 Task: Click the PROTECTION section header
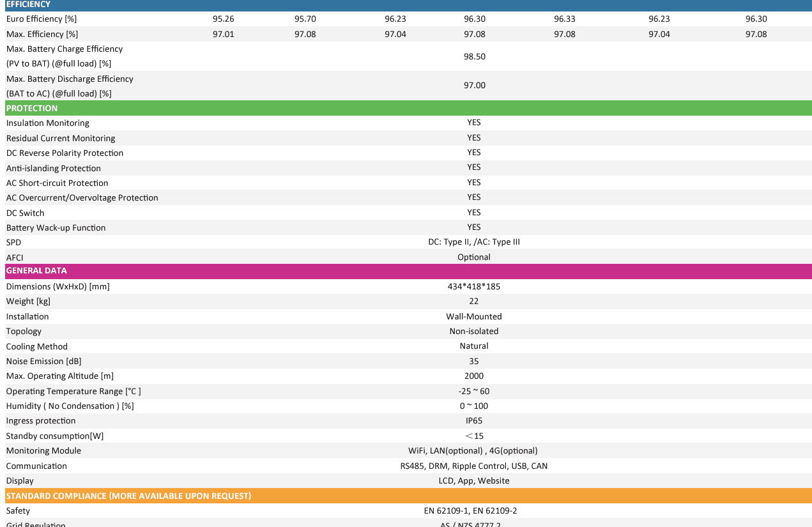coord(408,108)
